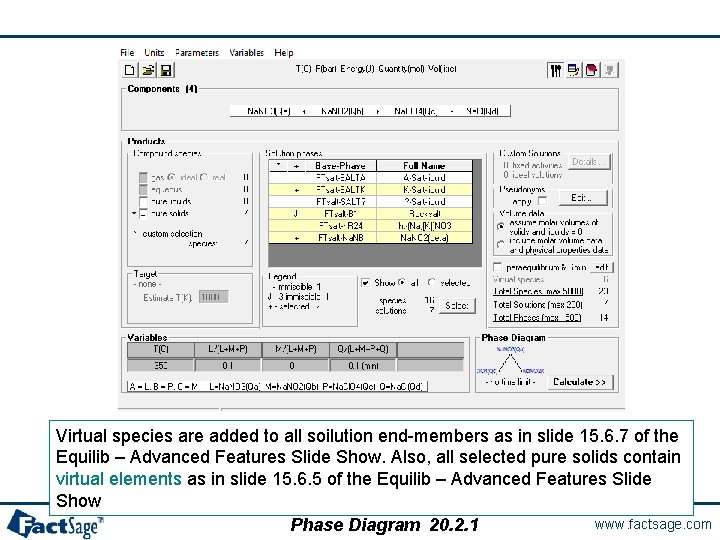This screenshot has width=720, height=540.
Task: Click the units summary text T(C) P(bar)
Action: click(x=376, y=69)
